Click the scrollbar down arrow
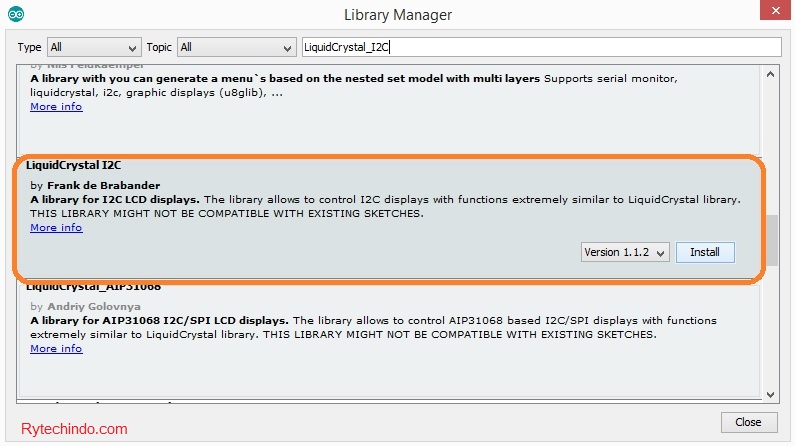Viewport: 795px width, 446px height. pyautogui.click(x=770, y=394)
